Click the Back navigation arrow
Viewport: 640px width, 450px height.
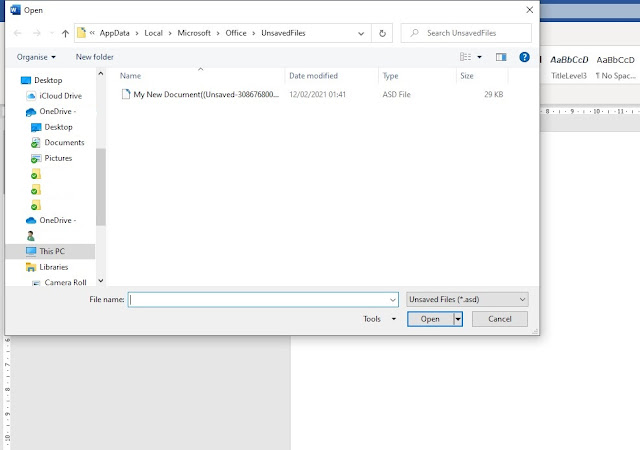[x=18, y=33]
